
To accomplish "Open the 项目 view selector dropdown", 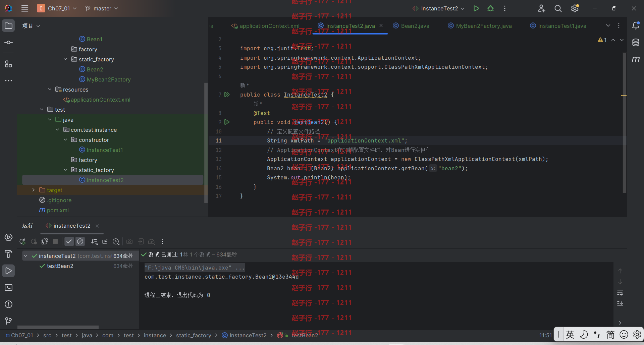I will [x=31, y=26].
